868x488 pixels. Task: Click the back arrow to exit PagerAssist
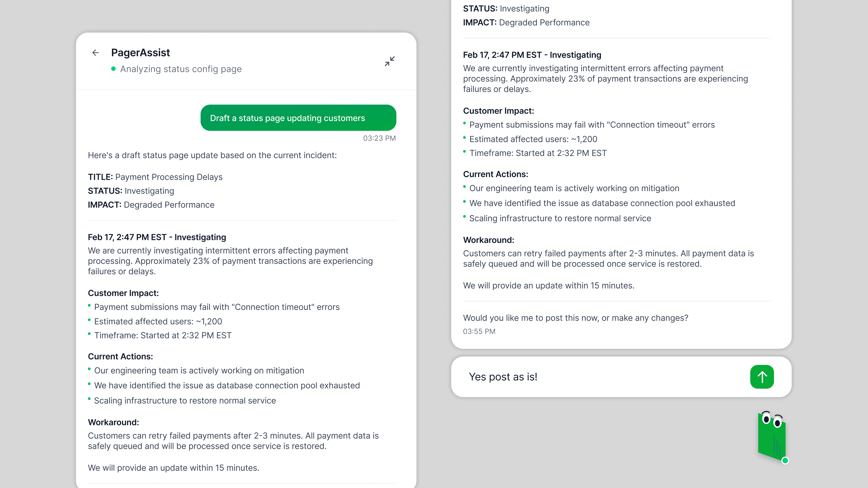[x=95, y=53]
